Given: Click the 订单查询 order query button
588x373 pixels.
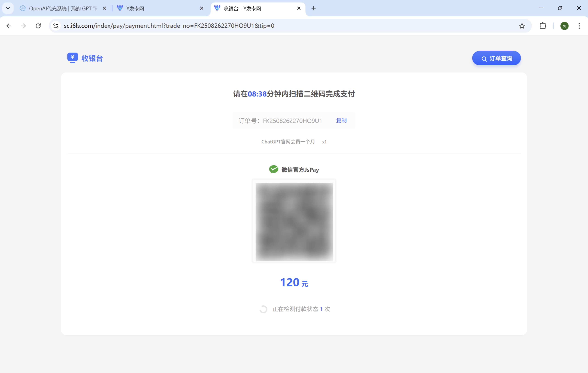Looking at the screenshot, I should tap(496, 58).
